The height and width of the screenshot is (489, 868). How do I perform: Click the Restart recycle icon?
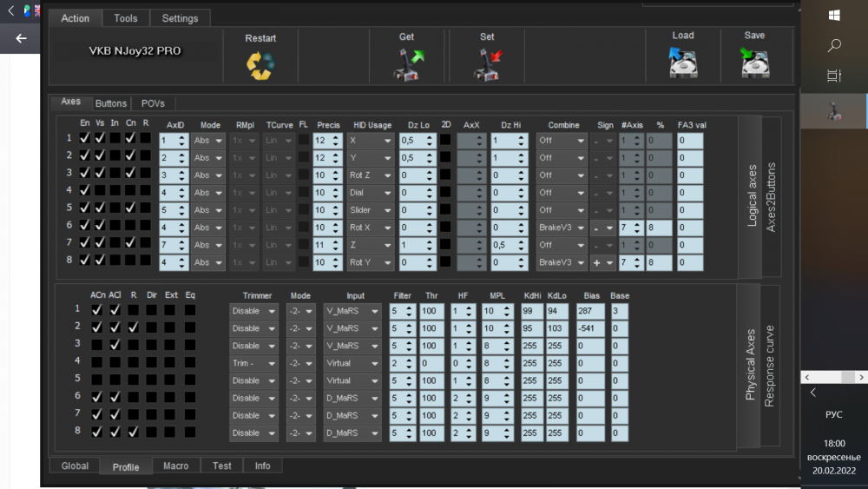[260, 65]
